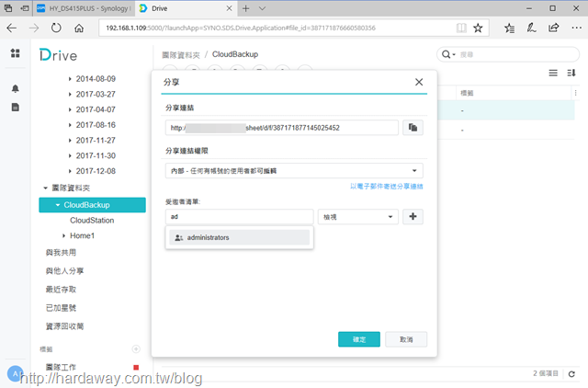Add a new label with plus icon
The height and width of the screenshot is (388, 588).
136,349
